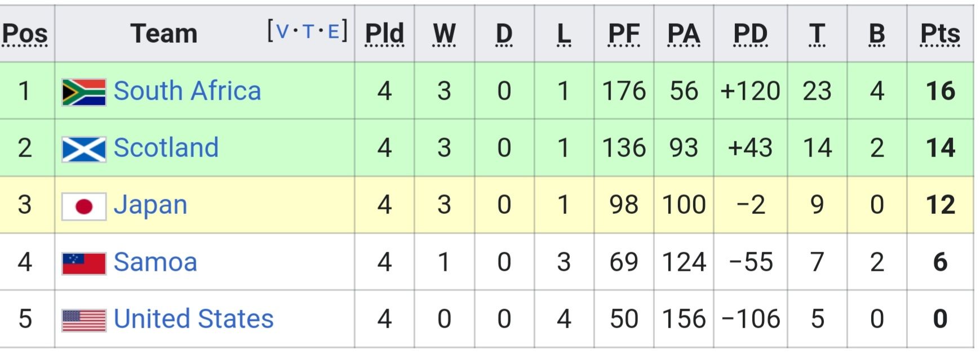Click the PD column header
980x358 pixels.
(750, 34)
